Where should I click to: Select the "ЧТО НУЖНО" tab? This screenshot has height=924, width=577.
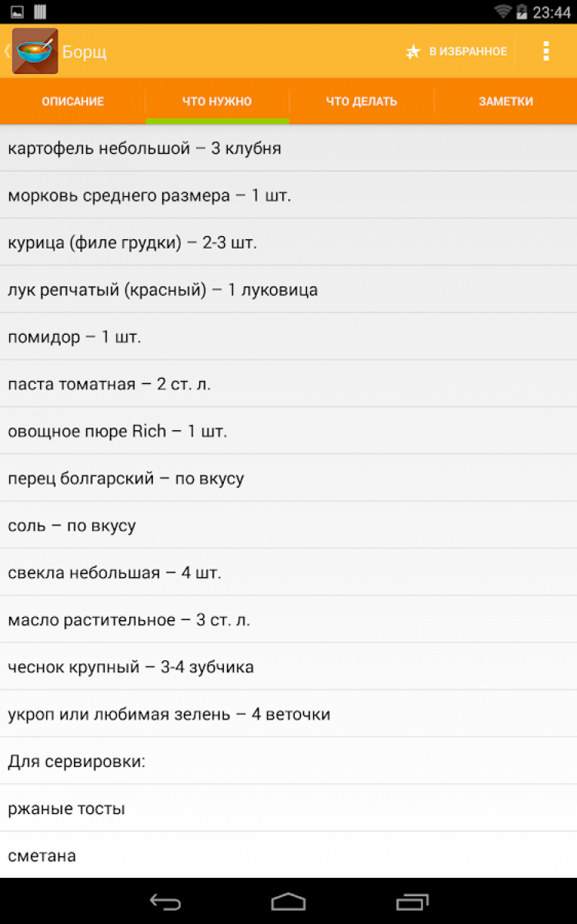click(x=217, y=101)
